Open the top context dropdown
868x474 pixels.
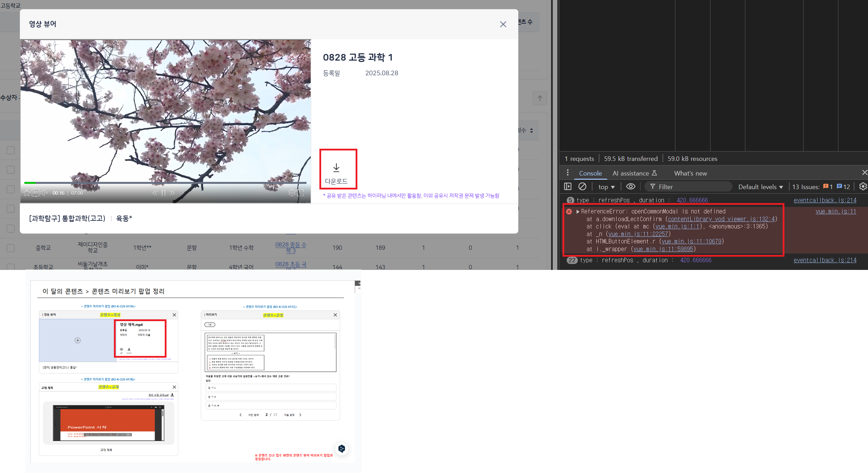606,187
